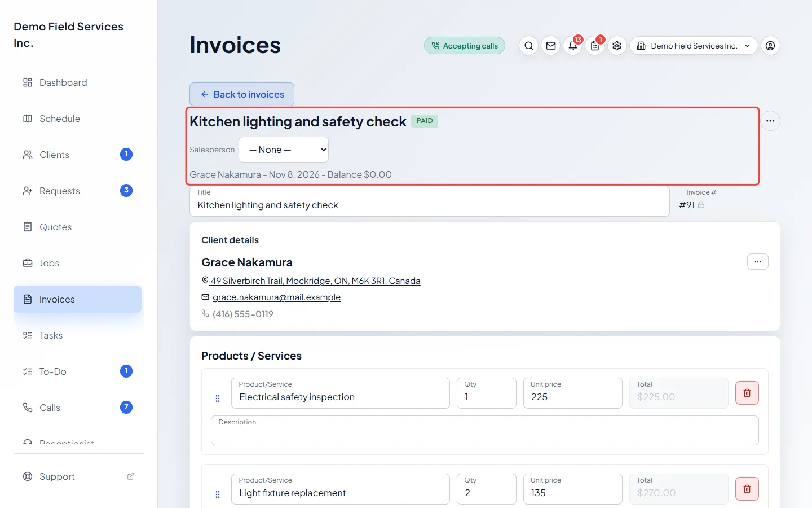Click Product/Service field Light fixture replacement
This screenshot has width=812, height=508.
[341, 489]
